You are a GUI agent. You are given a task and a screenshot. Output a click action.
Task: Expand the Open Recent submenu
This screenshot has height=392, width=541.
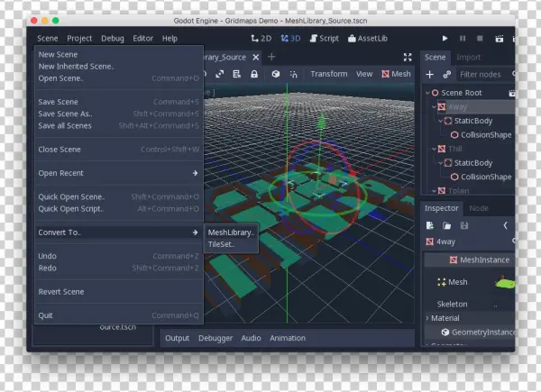tap(119, 173)
